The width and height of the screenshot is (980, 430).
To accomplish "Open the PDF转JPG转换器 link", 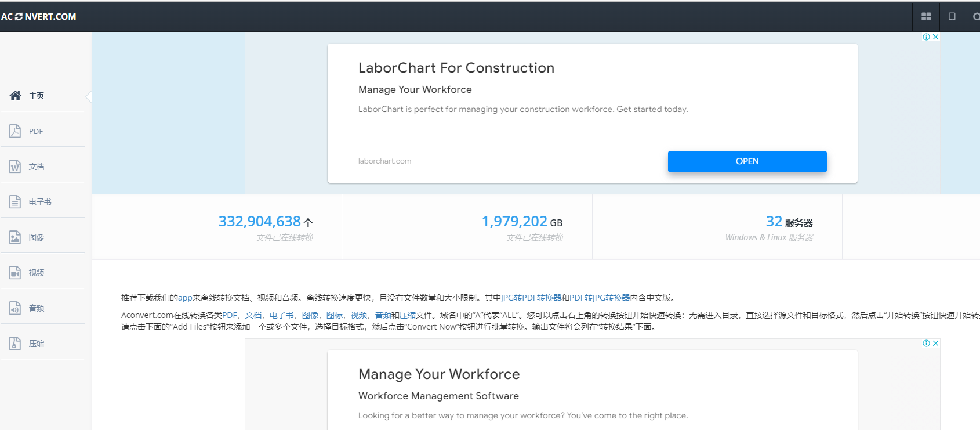I will pos(600,298).
